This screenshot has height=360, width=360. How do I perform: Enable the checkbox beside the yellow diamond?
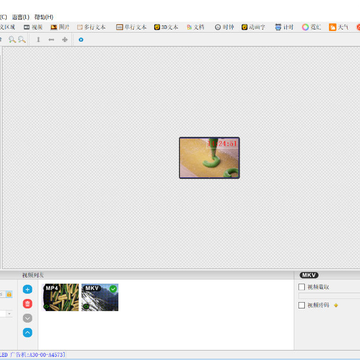pos(302,305)
